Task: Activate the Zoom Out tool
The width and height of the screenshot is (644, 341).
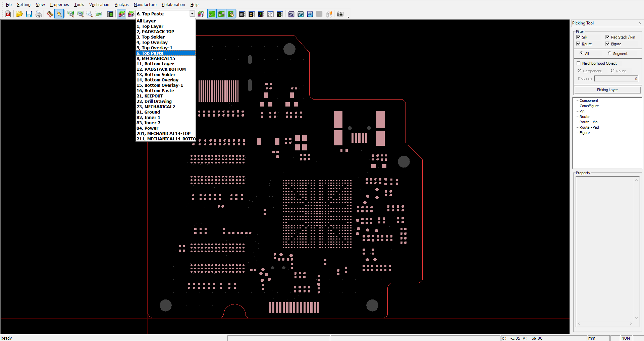Action: pyautogui.click(x=80, y=14)
